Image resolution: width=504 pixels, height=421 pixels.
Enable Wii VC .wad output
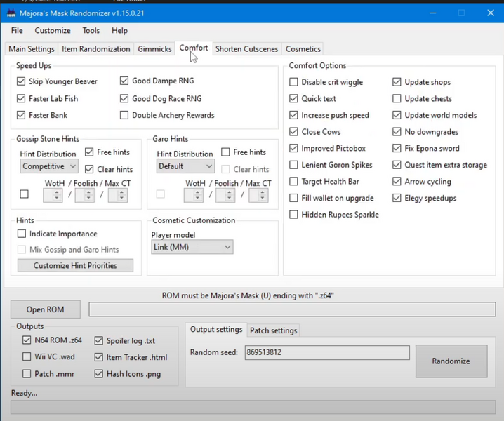click(x=27, y=356)
